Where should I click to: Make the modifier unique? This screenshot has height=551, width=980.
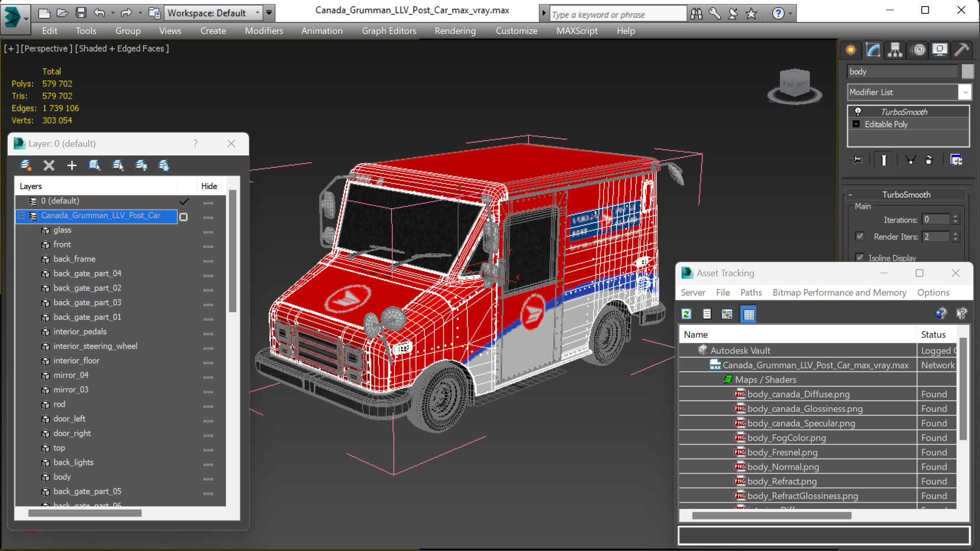click(x=910, y=160)
